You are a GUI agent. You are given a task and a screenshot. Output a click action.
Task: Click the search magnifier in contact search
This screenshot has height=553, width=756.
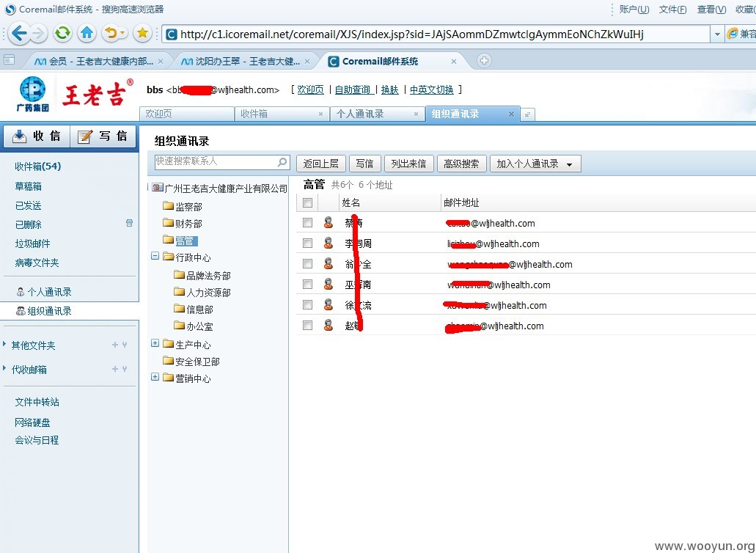[282, 162]
